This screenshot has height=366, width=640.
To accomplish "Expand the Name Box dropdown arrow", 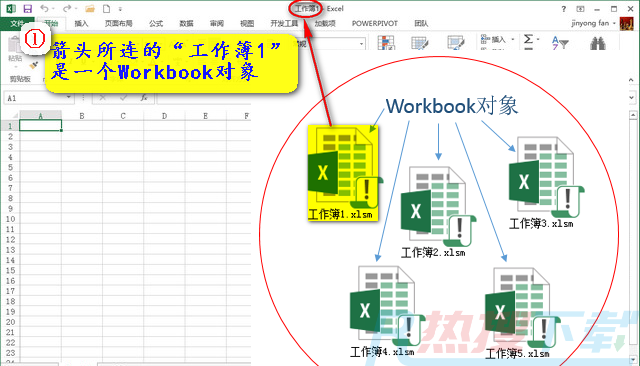I will (69, 98).
